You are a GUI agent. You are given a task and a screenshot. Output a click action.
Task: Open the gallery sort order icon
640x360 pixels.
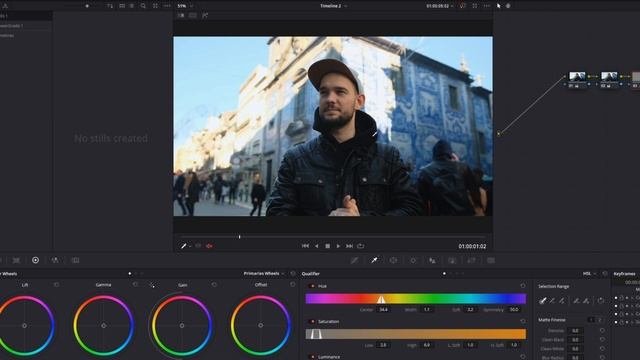pos(110,6)
